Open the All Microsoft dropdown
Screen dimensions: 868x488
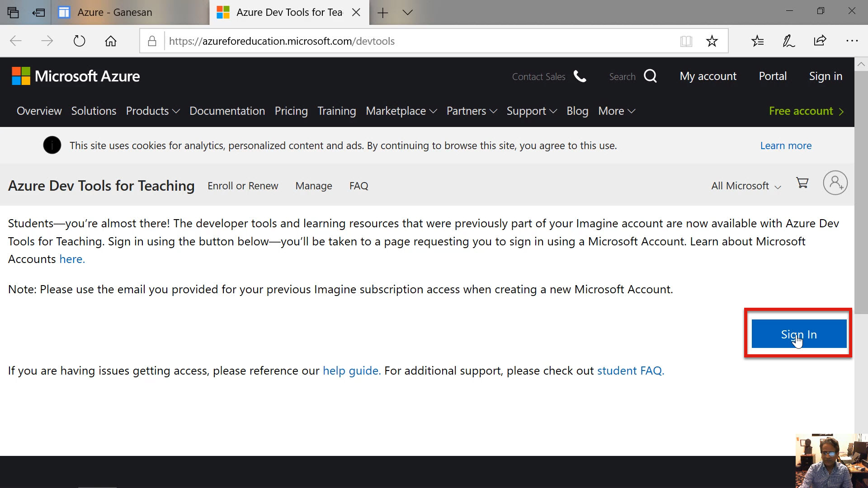[x=746, y=186]
